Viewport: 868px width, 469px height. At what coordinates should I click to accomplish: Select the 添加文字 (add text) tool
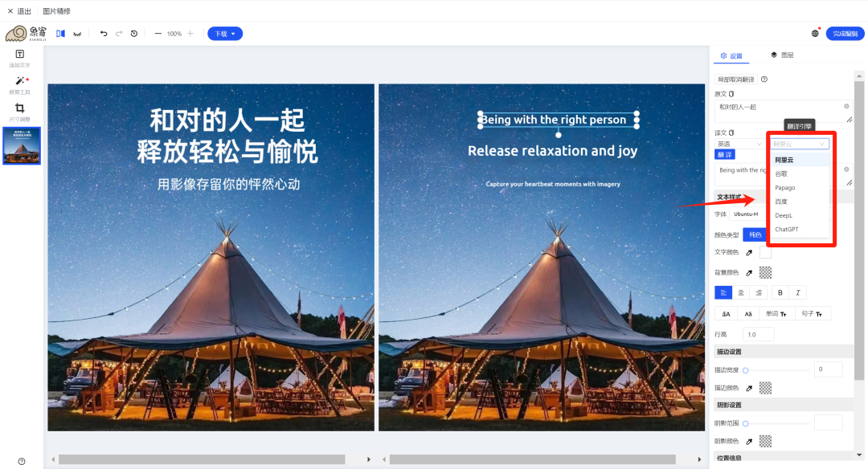20,55
